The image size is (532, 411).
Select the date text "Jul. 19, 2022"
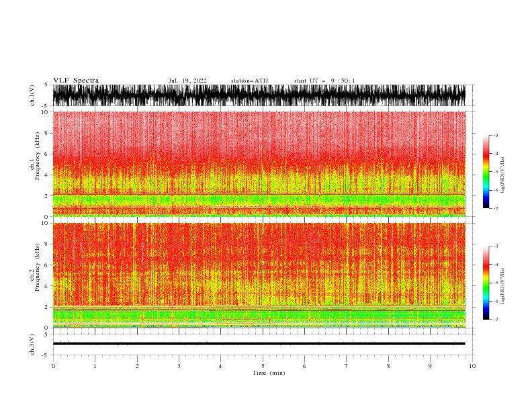(x=187, y=81)
